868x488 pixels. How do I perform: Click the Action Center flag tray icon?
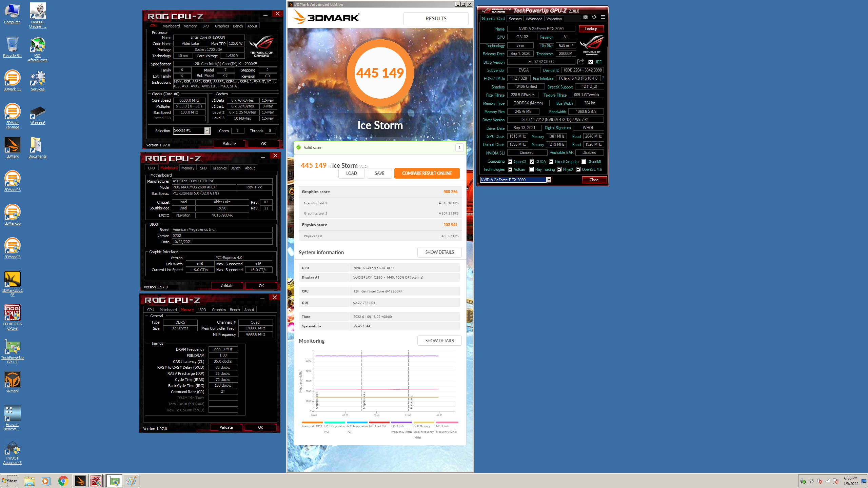pyautogui.click(x=836, y=481)
